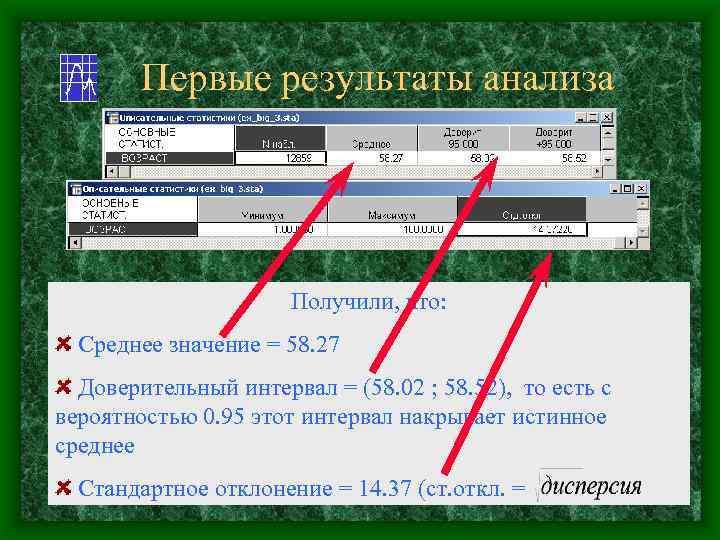
Task: Click the upper confidence bound cell 58.52
Action: [554, 158]
